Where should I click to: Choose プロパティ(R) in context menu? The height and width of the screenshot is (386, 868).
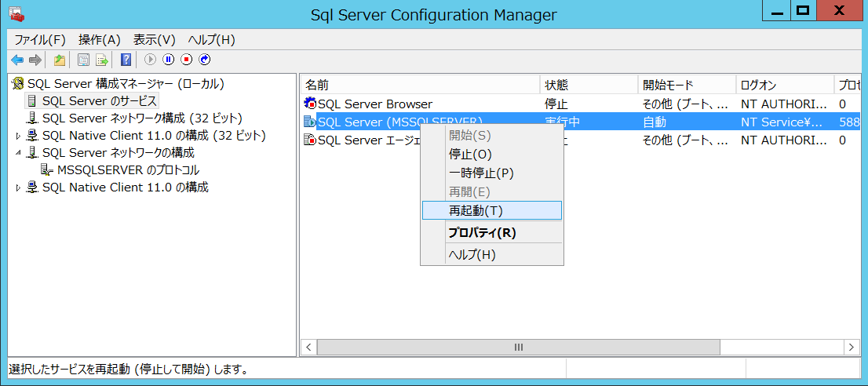492,233
